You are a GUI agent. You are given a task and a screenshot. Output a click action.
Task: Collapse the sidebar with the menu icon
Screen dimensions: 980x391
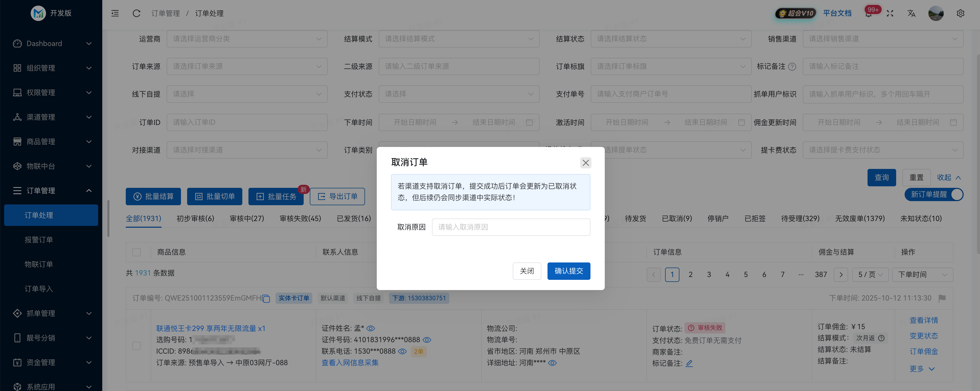click(x=115, y=13)
